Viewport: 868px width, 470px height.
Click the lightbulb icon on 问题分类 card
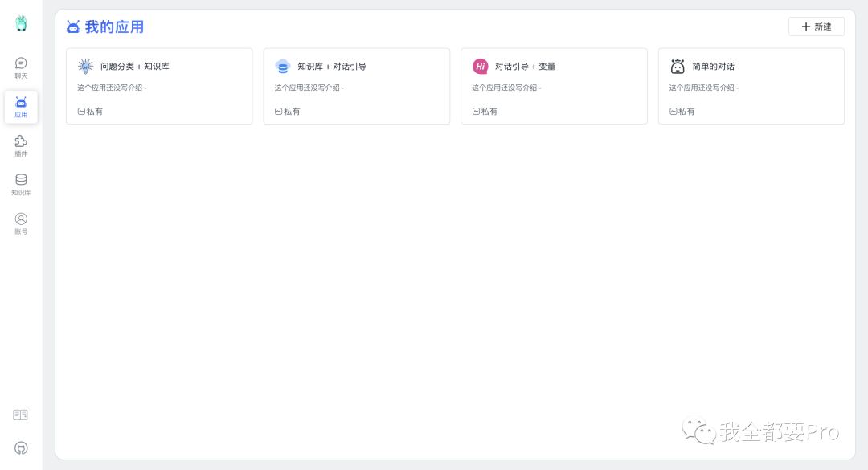coord(85,66)
